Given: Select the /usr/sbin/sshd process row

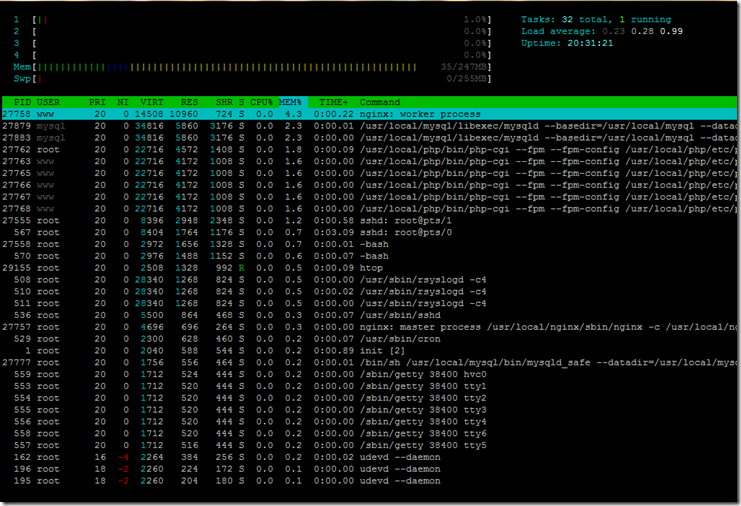Looking at the screenshot, I should [369, 315].
